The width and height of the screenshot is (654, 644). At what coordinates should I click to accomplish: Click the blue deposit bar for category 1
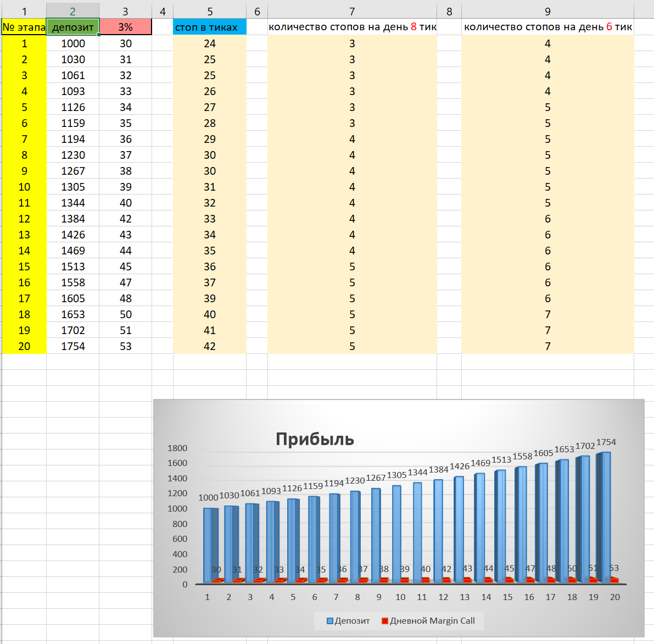tap(211, 545)
